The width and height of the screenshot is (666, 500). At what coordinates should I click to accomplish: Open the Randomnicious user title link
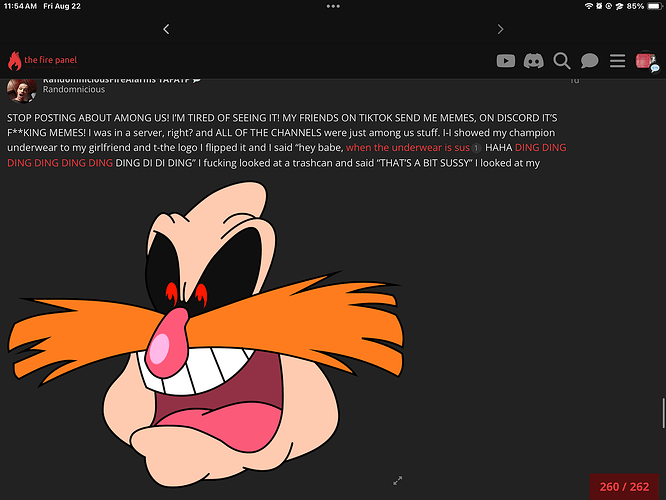click(76, 90)
